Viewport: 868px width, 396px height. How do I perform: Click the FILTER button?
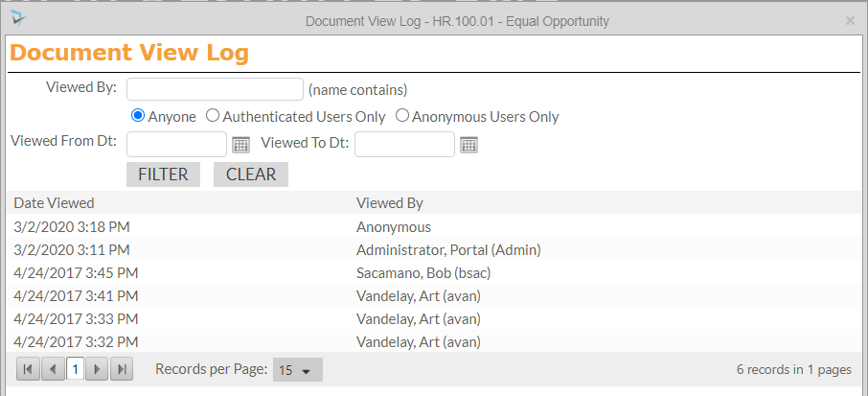[x=163, y=175]
